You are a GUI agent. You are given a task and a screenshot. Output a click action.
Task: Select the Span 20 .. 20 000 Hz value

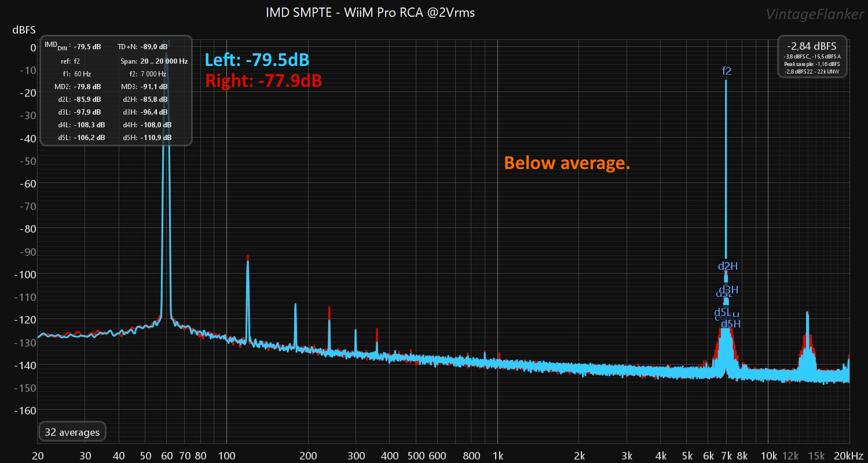164,61
